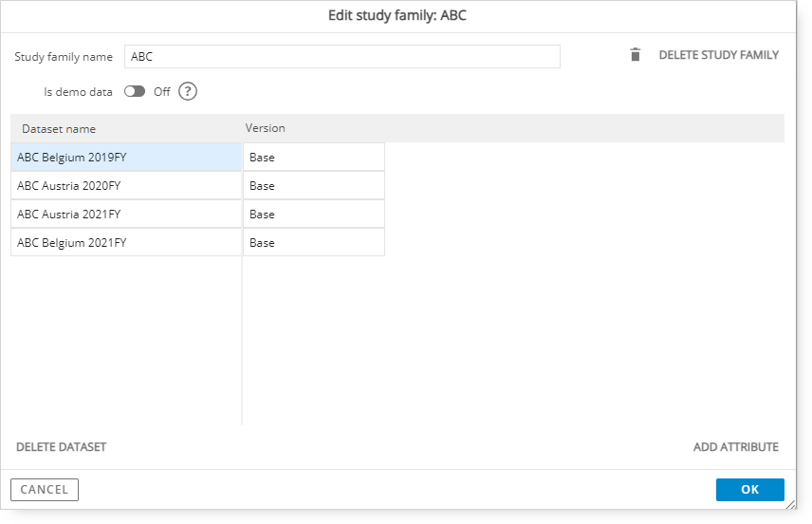
Task: Toggle the Is demo data switch
Action: (135, 92)
